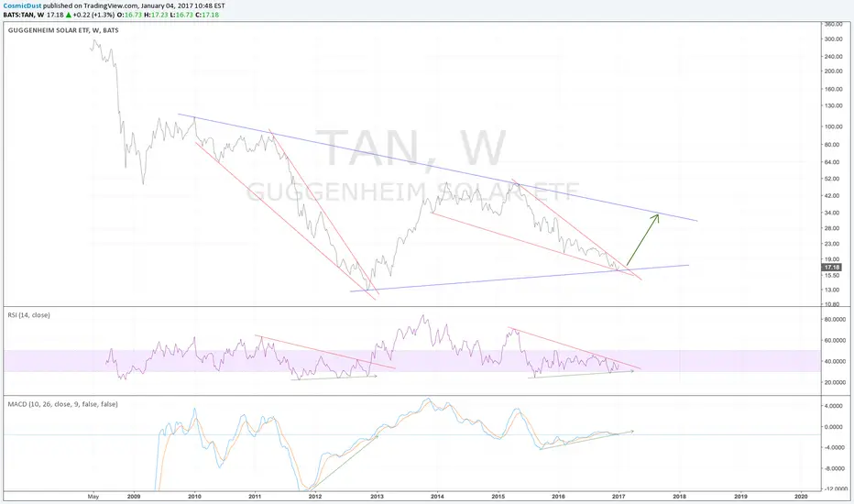This screenshot has height=504, width=854.
Task: Click the 2020 label on time axis
Action: [x=801, y=497]
